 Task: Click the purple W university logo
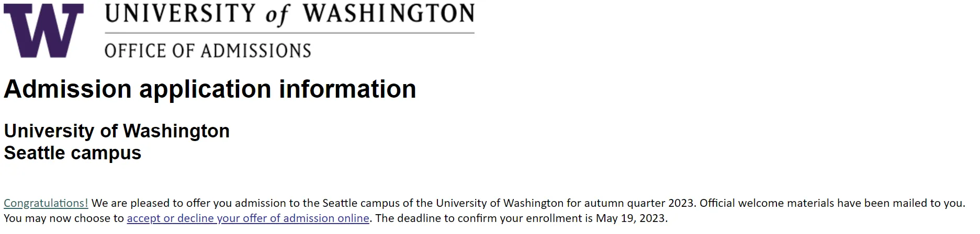(43, 30)
